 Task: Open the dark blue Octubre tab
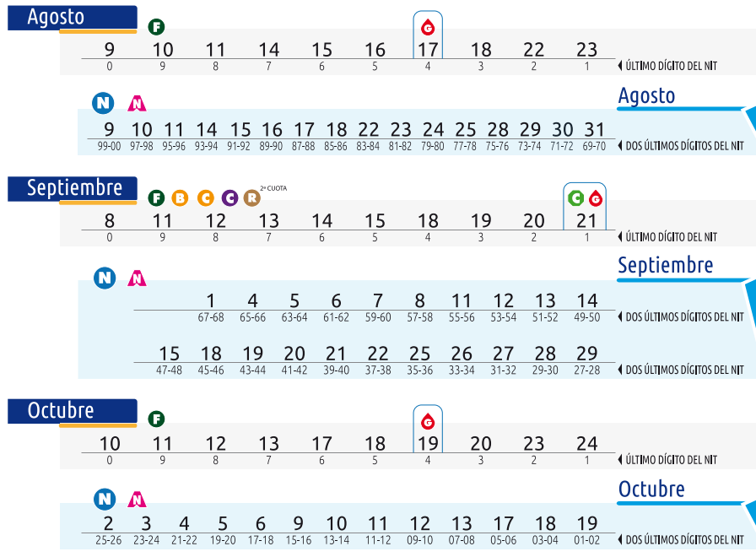tap(72, 411)
